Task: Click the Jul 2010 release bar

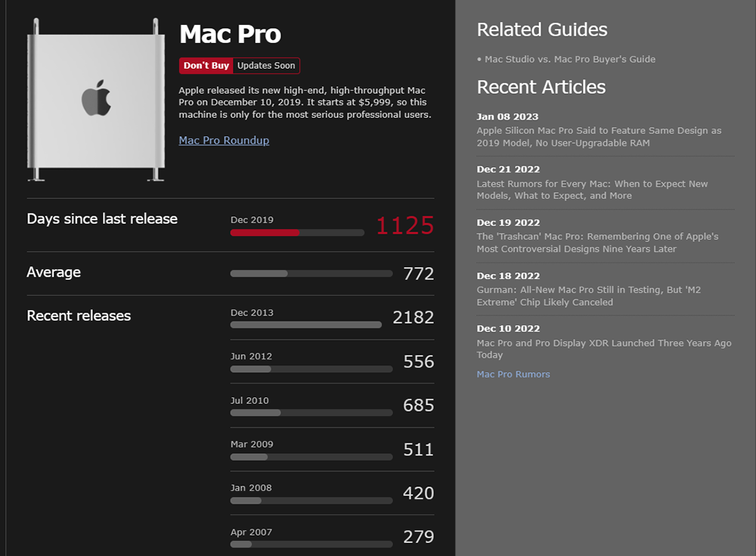Action: click(x=311, y=413)
